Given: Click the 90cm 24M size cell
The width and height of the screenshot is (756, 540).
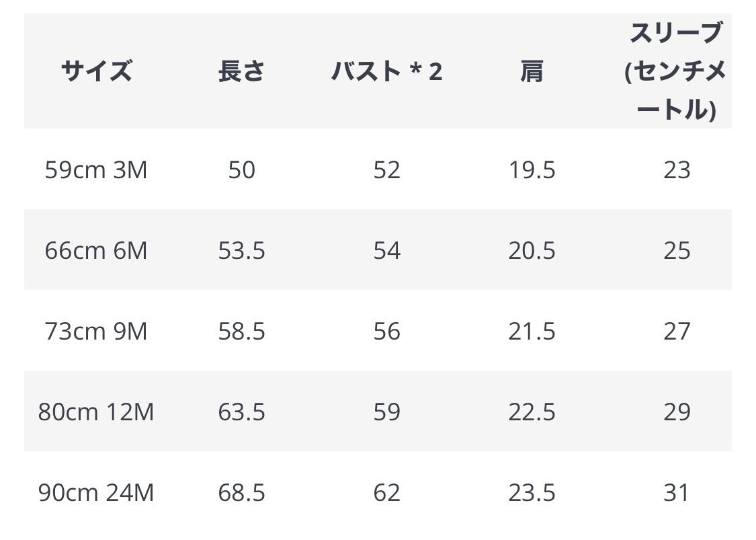Looking at the screenshot, I should [x=96, y=493].
